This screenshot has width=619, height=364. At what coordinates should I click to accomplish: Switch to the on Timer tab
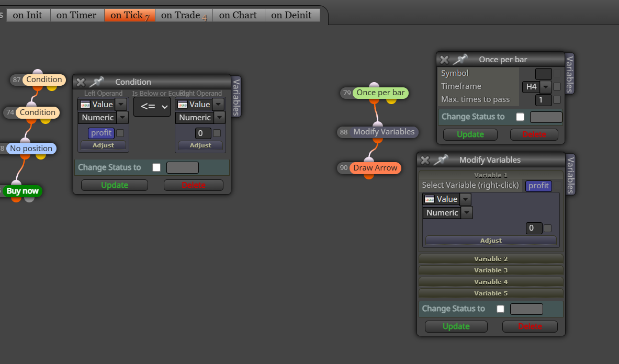[x=76, y=15]
